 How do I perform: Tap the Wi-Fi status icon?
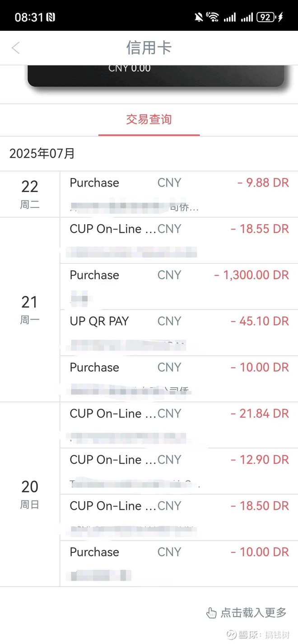pyautogui.click(x=213, y=17)
